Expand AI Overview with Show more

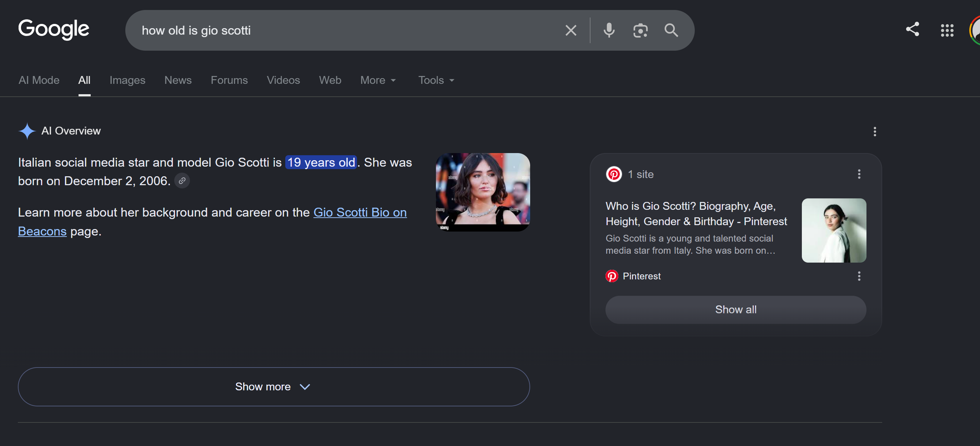[x=273, y=387]
